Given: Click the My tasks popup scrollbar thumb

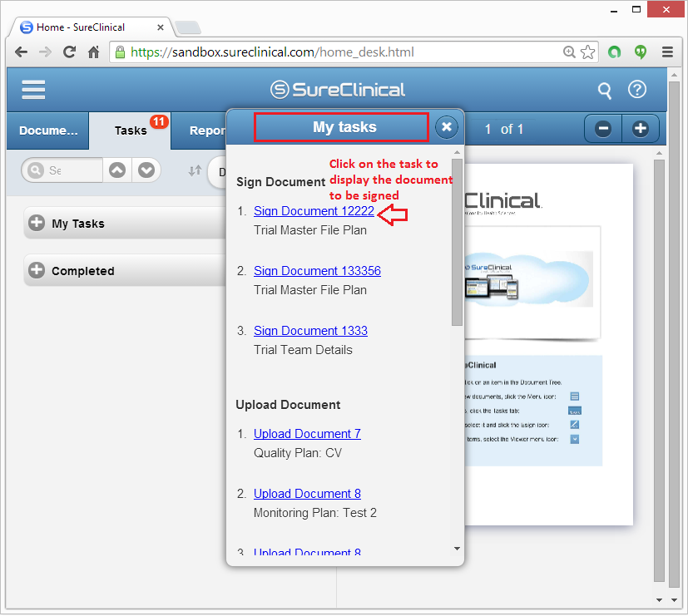Looking at the screenshot, I should pos(457,242).
